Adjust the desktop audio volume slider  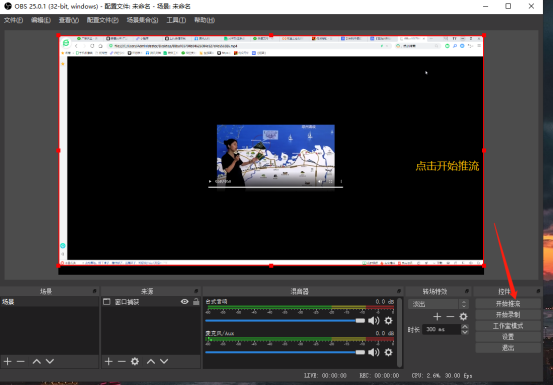(x=285, y=320)
